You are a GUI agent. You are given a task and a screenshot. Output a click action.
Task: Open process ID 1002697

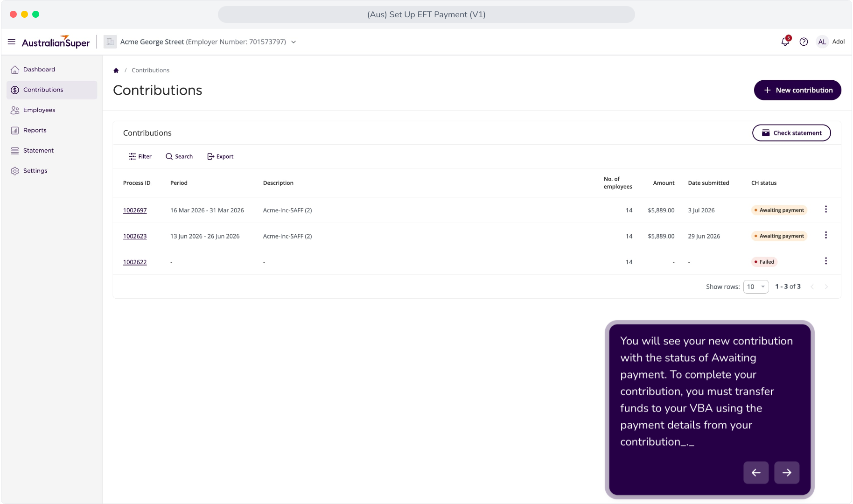click(135, 210)
